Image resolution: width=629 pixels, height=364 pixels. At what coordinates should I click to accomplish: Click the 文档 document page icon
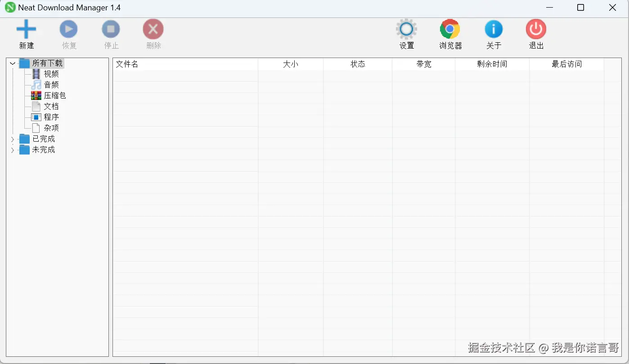(x=36, y=106)
